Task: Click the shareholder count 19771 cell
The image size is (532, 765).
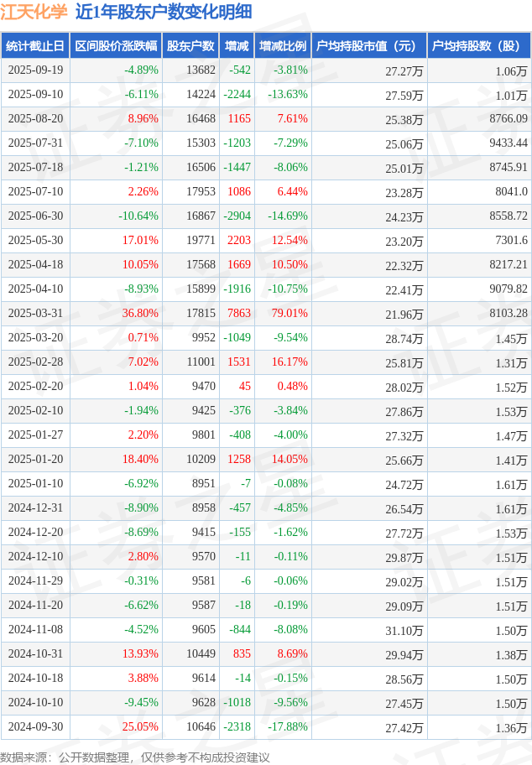Action: tap(201, 241)
